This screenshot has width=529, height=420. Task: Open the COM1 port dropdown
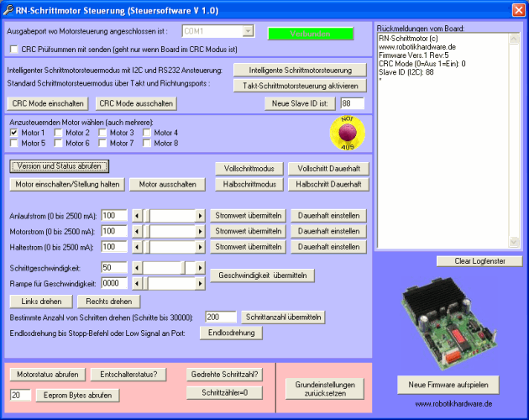(248, 31)
